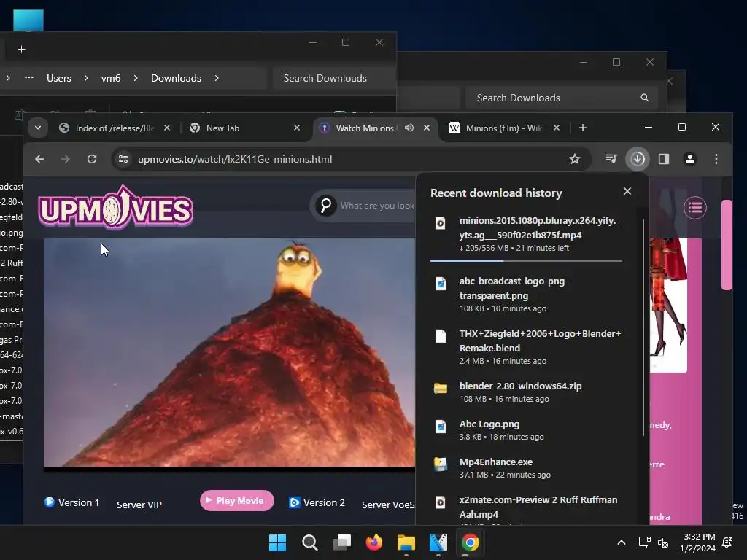Launch Firefox from the taskbar

pyautogui.click(x=374, y=542)
